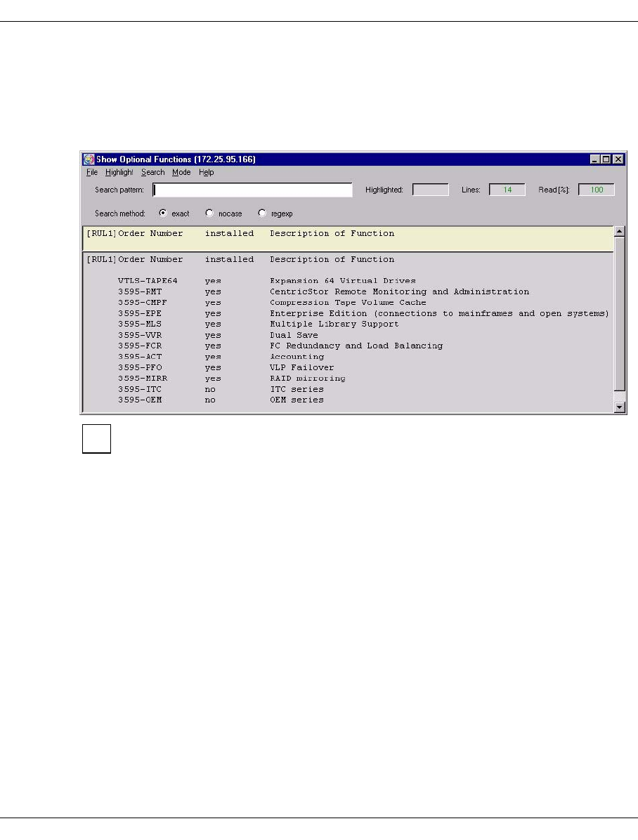638x840 pixels.
Task: Click 'no' installed value for 3595-OEM
Action: pyautogui.click(x=210, y=400)
